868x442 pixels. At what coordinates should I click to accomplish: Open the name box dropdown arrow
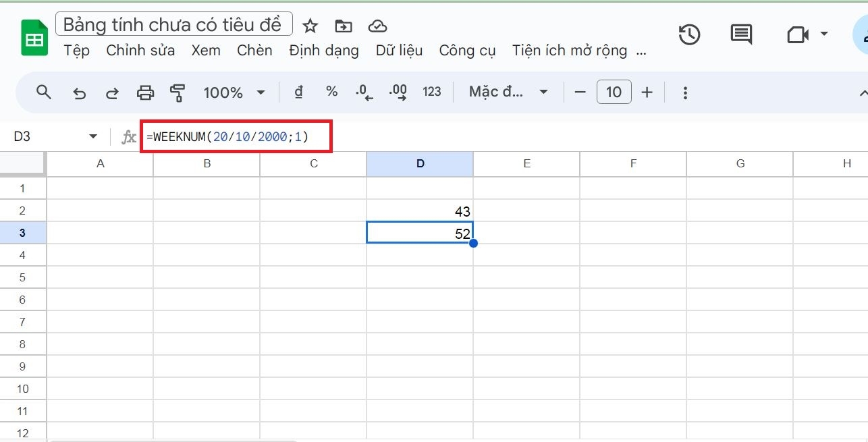[x=93, y=137]
